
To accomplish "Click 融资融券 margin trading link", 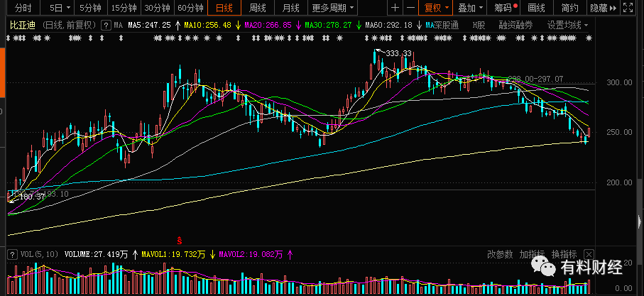I will pyautogui.click(x=515, y=26).
